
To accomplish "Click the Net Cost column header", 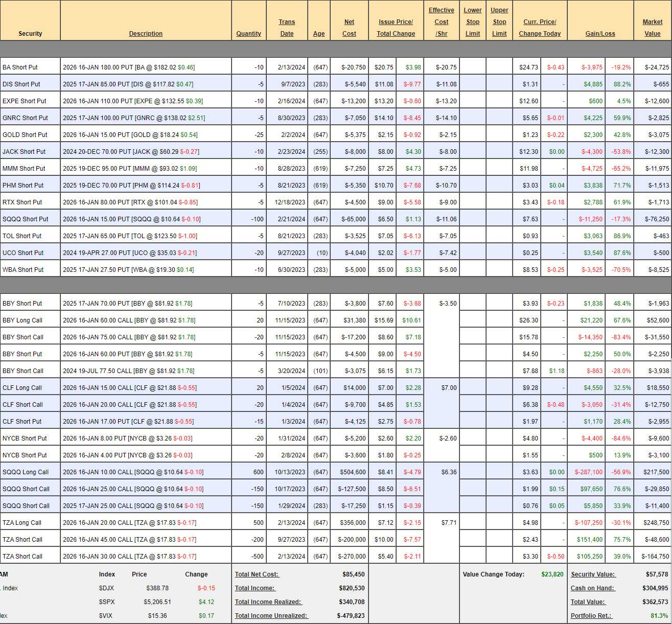I will click(349, 28).
